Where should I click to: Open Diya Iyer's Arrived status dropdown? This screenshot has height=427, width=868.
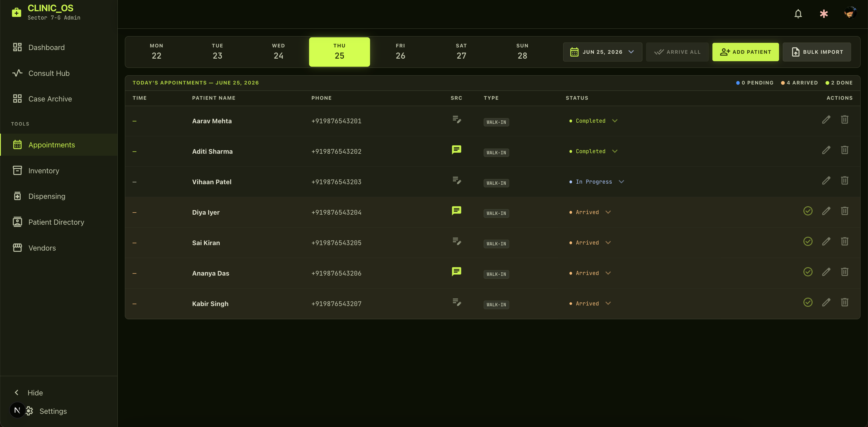point(590,212)
